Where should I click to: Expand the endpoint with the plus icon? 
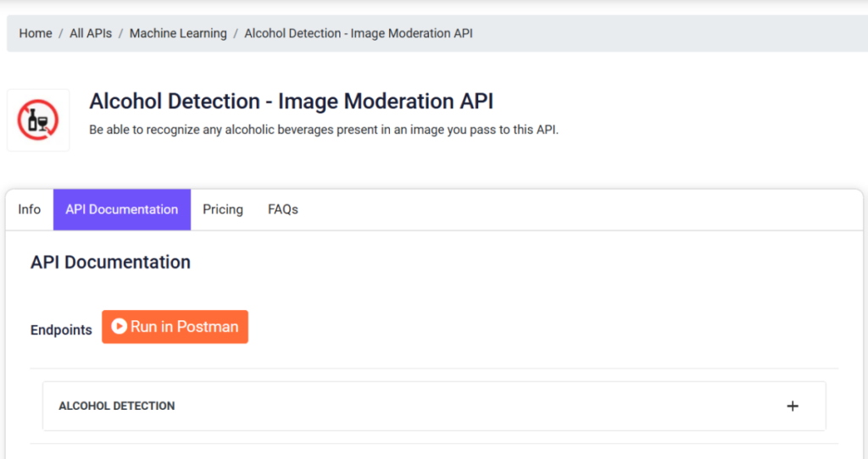[793, 406]
